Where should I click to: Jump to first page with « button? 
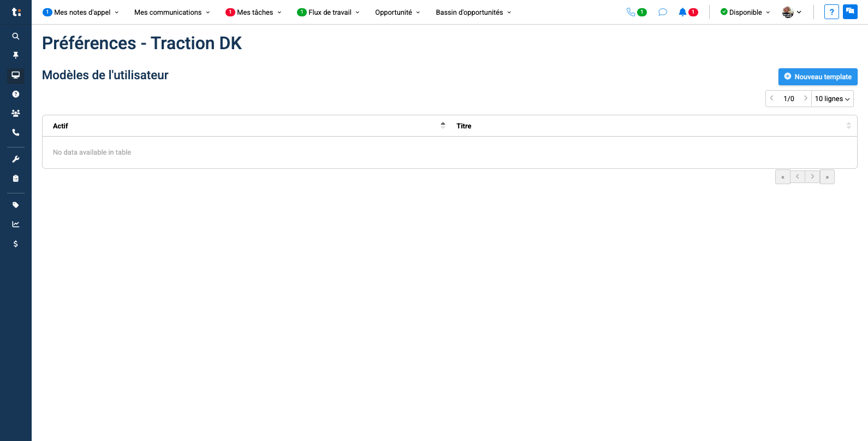coord(783,177)
